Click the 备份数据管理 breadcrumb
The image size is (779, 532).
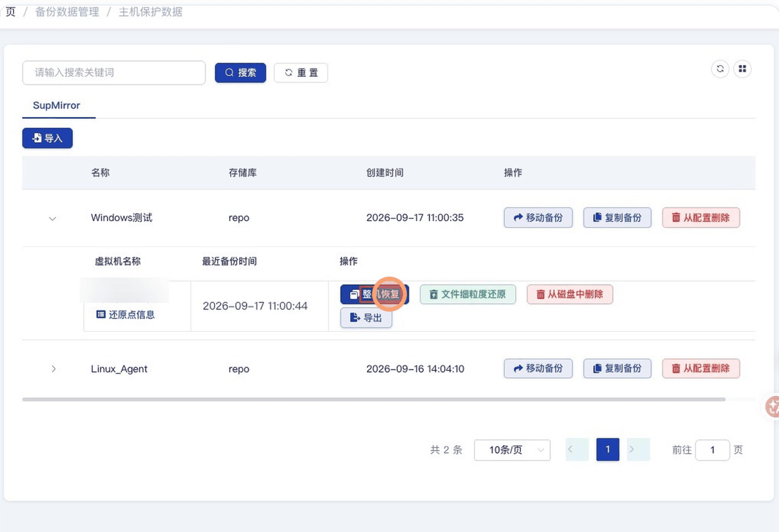pyautogui.click(x=67, y=12)
